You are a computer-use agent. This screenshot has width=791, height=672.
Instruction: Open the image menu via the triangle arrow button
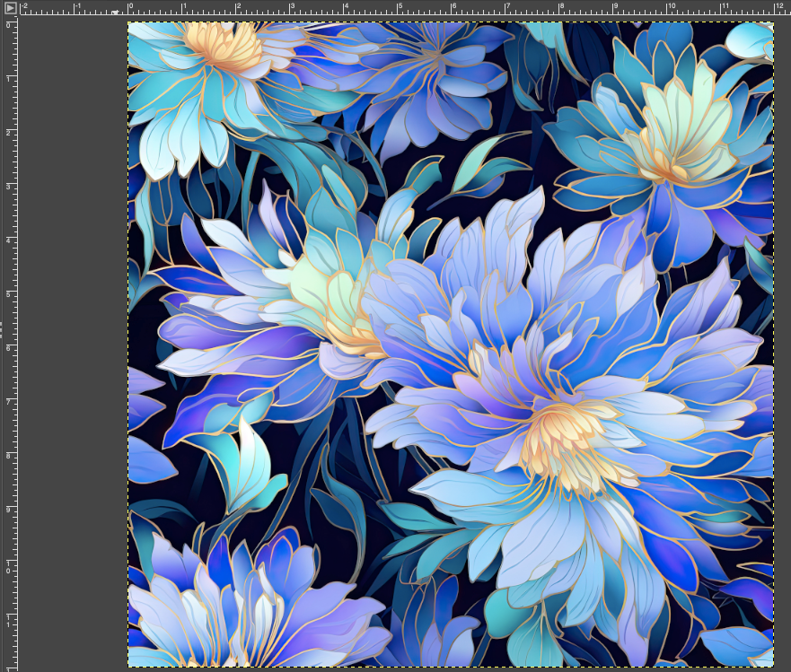(11, 8)
